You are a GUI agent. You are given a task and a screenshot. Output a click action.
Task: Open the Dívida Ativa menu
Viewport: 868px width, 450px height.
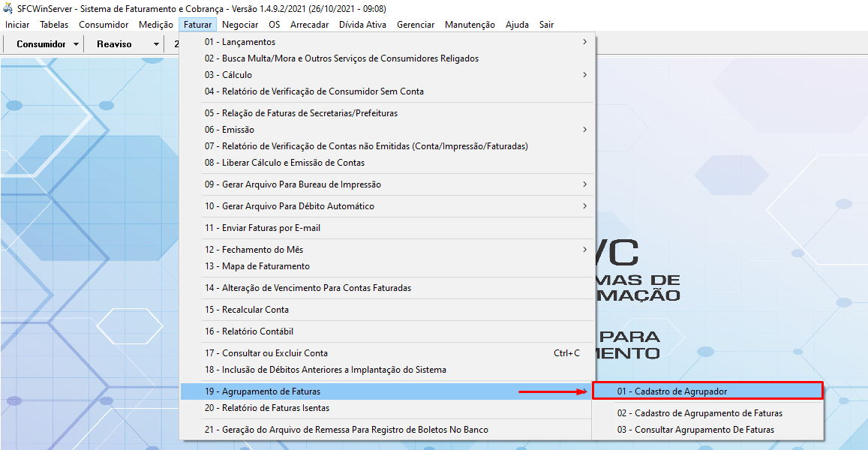[x=362, y=25]
